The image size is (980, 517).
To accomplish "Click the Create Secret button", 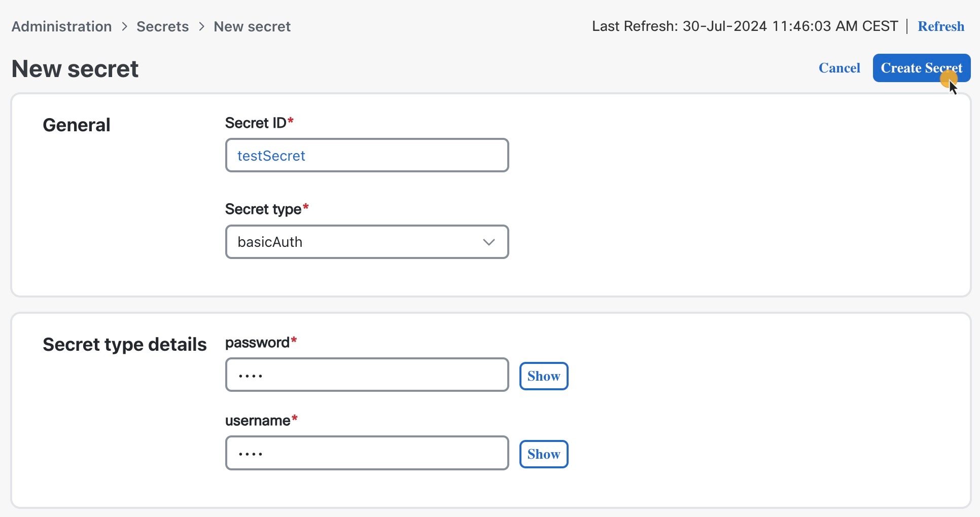I will 921,67.
